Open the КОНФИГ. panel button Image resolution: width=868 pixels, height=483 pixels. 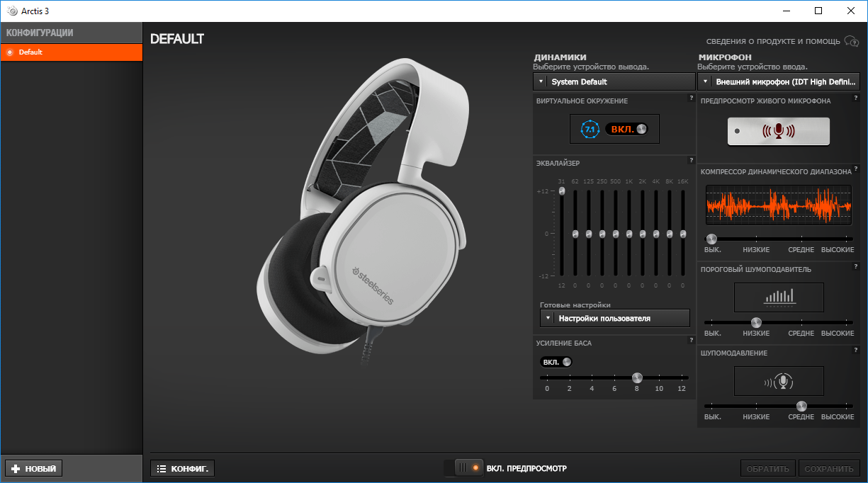point(182,468)
